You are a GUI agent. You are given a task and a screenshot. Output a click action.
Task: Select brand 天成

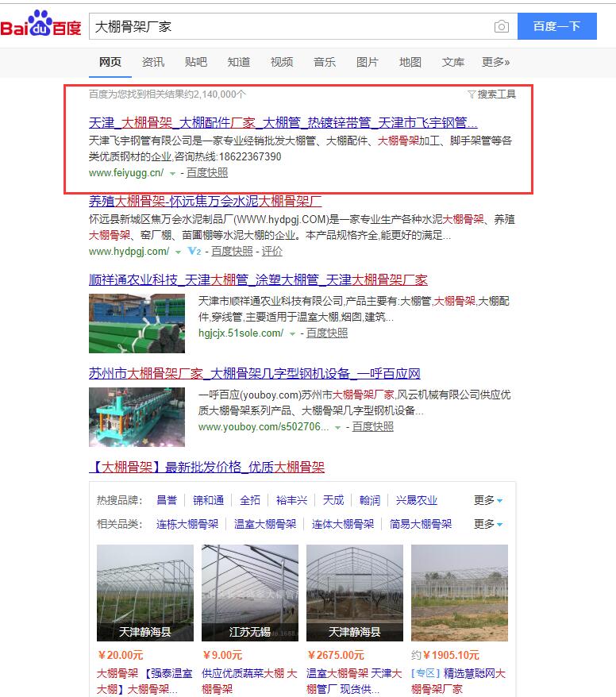(333, 500)
